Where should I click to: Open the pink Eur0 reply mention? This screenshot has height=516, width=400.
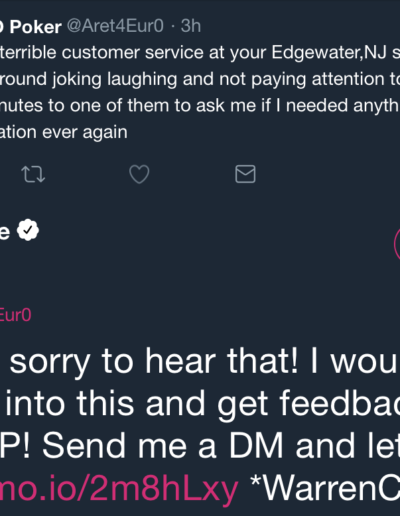[x=15, y=315]
